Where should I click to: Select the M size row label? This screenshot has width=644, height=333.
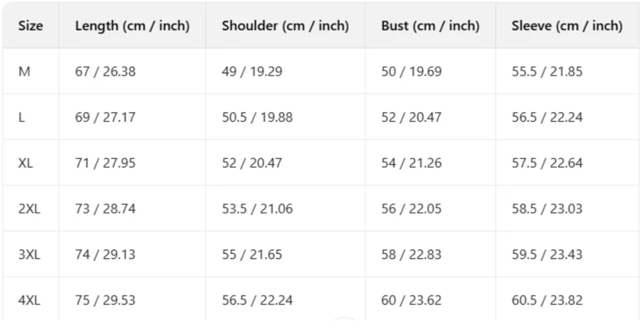point(24,71)
